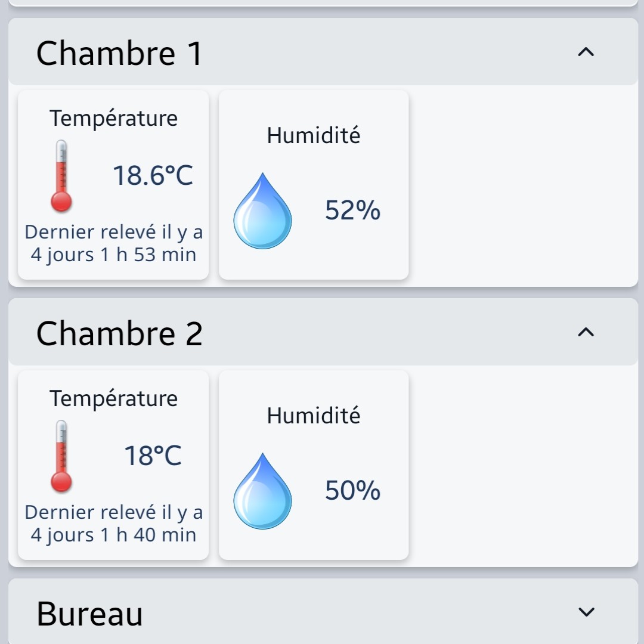Tap the 50% humidity value
The image size is (644, 644).
point(352,491)
